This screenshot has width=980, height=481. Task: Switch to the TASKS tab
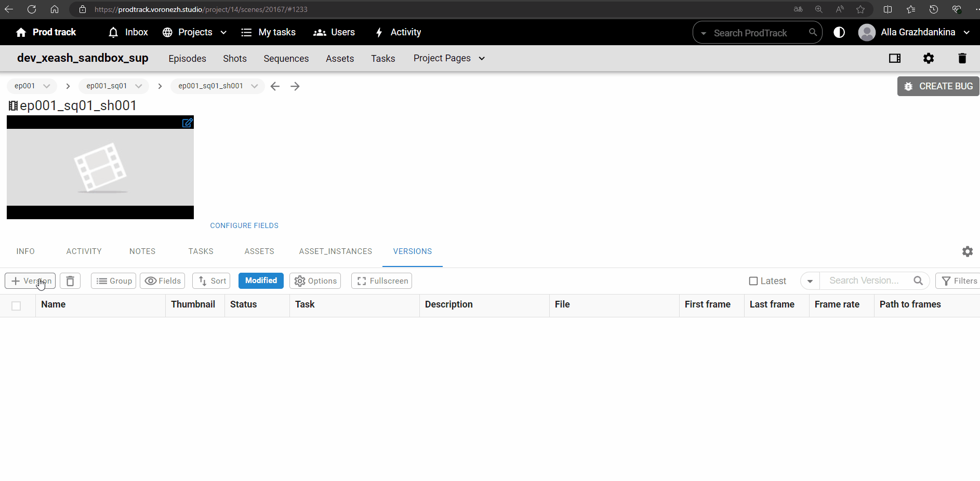201,251
